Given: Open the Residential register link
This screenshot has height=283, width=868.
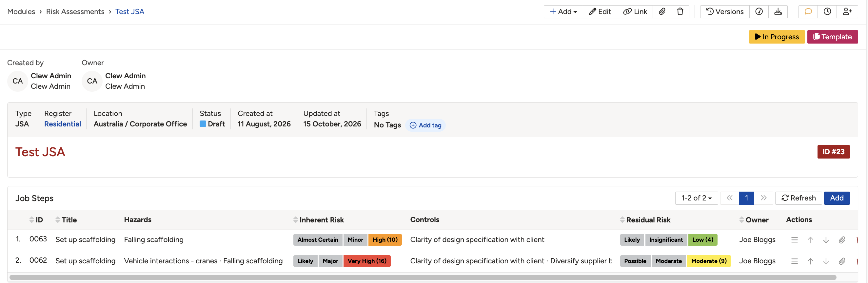Looking at the screenshot, I should [63, 124].
